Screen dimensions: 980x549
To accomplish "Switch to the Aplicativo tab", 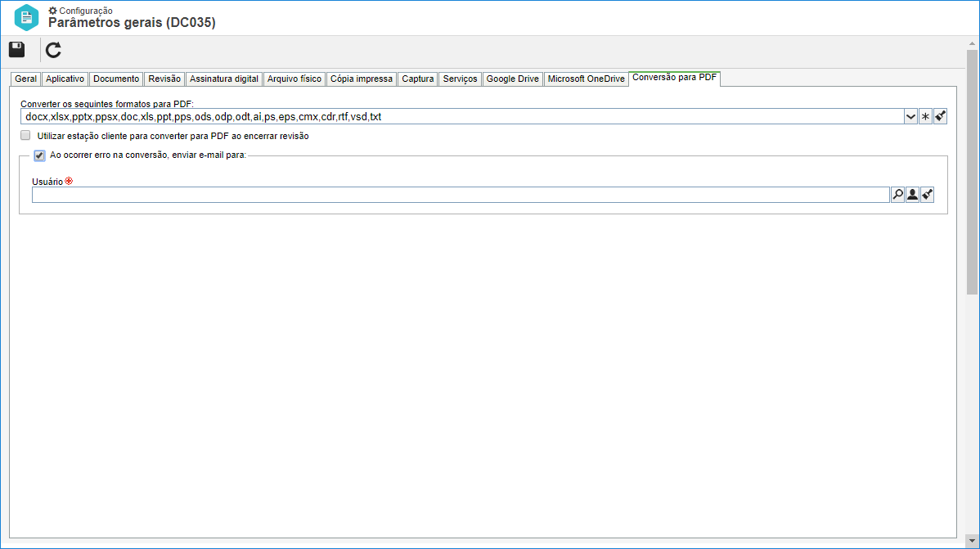I will tap(65, 79).
